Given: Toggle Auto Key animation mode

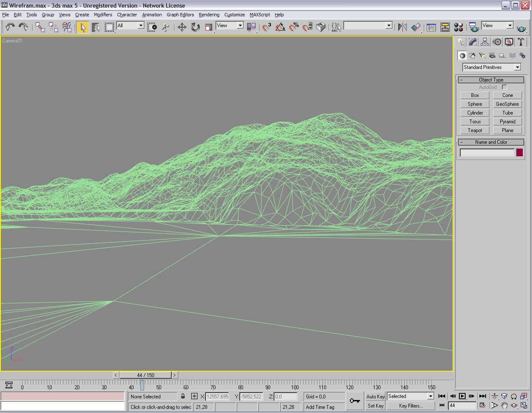Looking at the screenshot, I should [x=375, y=396].
